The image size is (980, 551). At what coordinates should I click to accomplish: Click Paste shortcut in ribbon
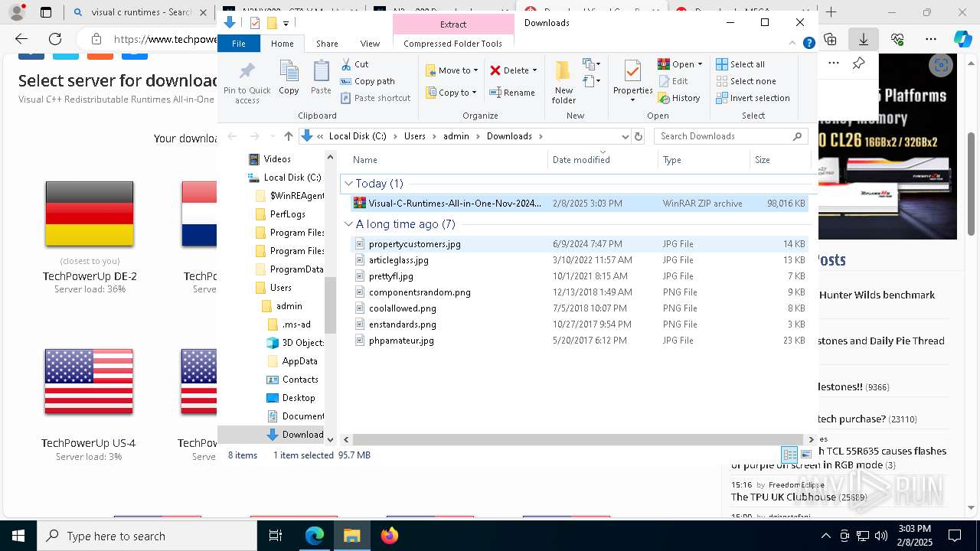pos(375,98)
